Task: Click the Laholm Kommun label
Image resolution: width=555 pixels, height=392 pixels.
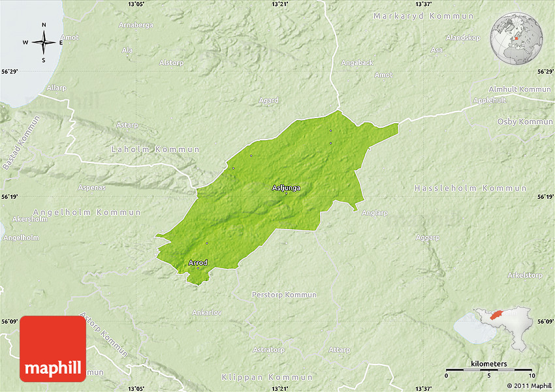Action: tap(155, 149)
